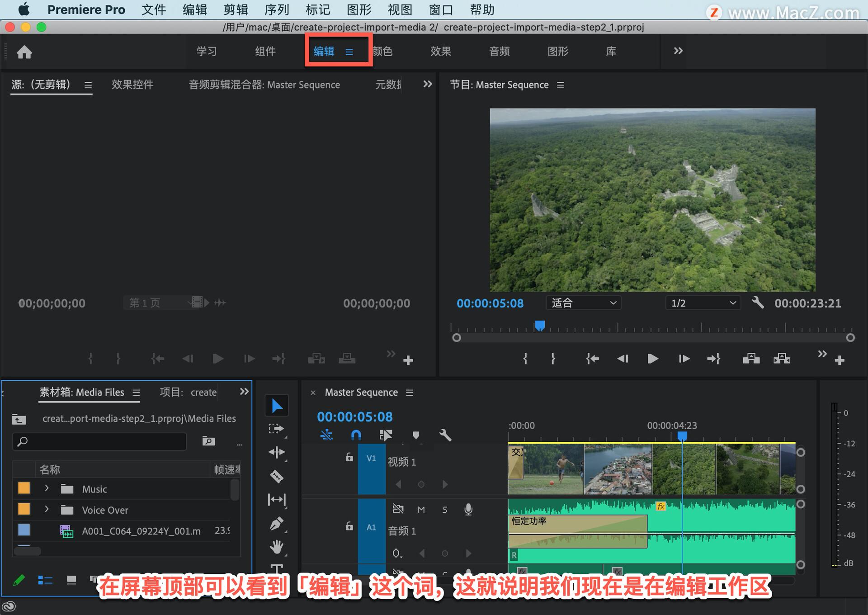The width and height of the screenshot is (868, 615).
Task: Show more workspaces overflow arrows
Action: tap(678, 51)
